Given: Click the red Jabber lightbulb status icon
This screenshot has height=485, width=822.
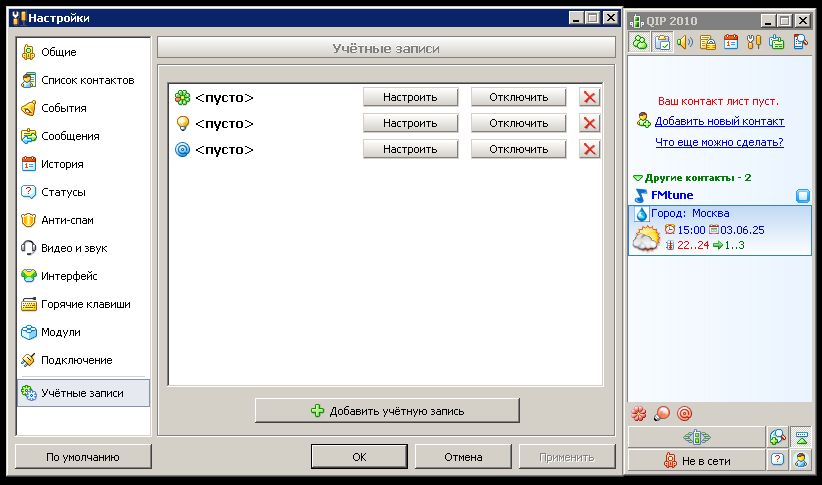Looking at the screenshot, I should [x=662, y=413].
